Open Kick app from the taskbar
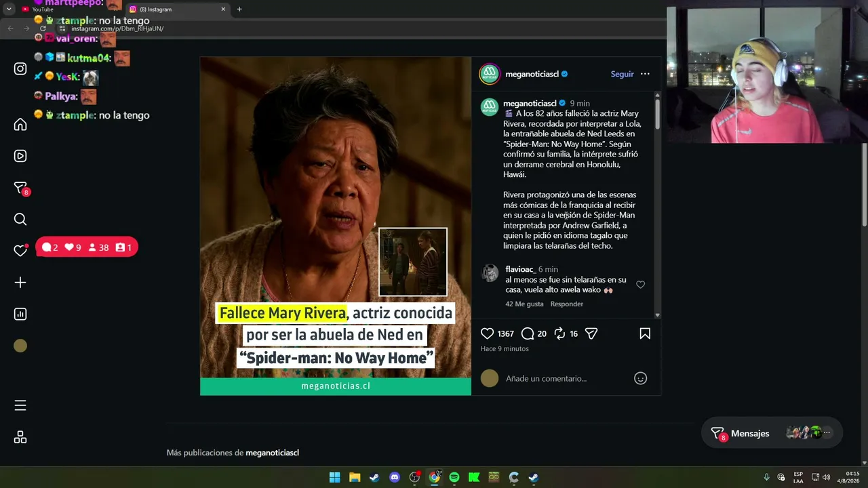 coord(474,477)
